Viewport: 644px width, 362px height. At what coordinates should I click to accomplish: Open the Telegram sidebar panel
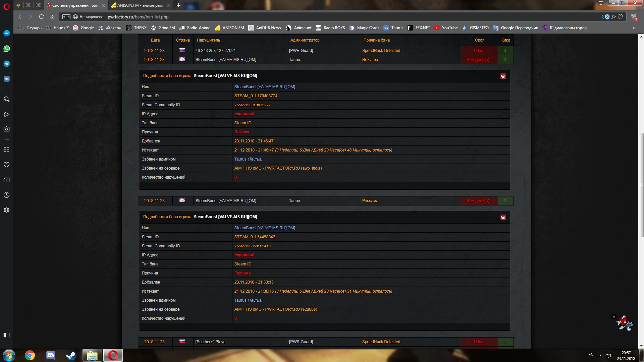pyautogui.click(x=6, y=64)
